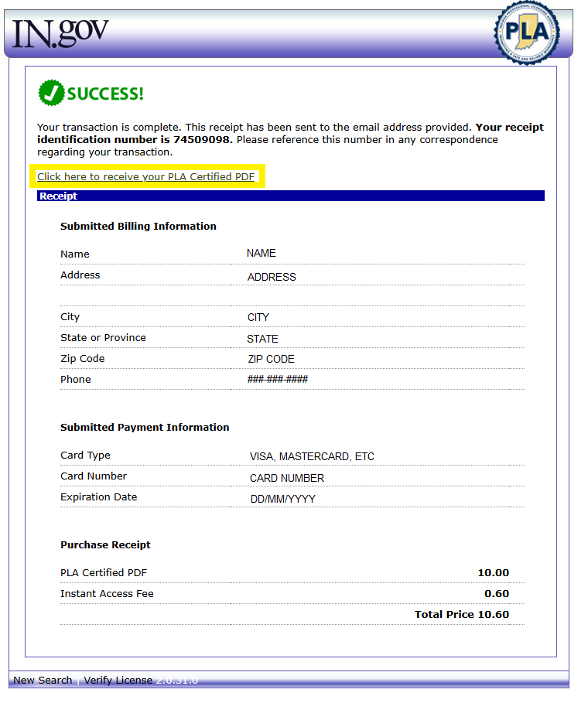Click the phone number placeholder value
The height and width of the screenshot is (703, 588).
click(278, 380)
